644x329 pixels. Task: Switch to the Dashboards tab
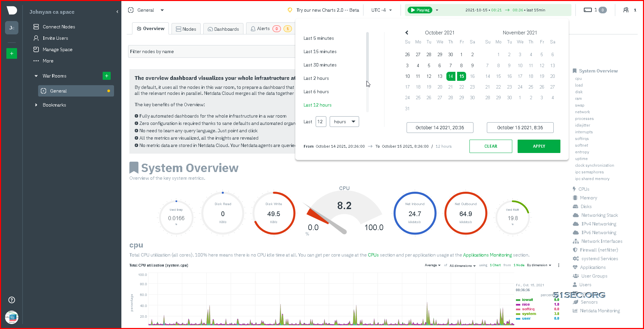(x=223, y=29)
